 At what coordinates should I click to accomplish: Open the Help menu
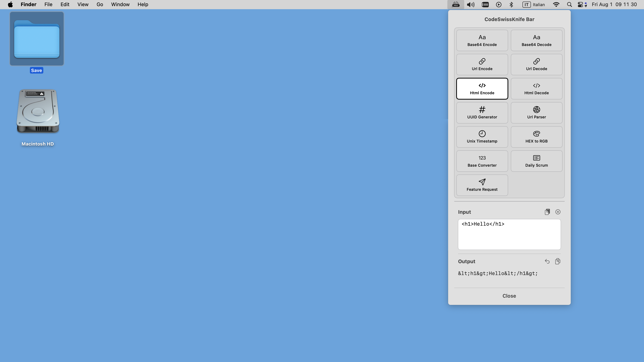tap(143, 4)
